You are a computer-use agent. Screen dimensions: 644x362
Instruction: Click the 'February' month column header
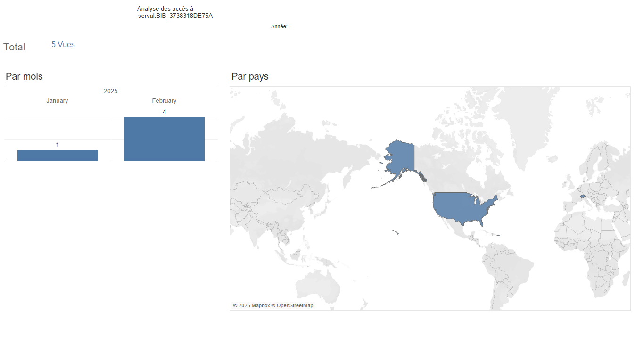click(164, 101)
